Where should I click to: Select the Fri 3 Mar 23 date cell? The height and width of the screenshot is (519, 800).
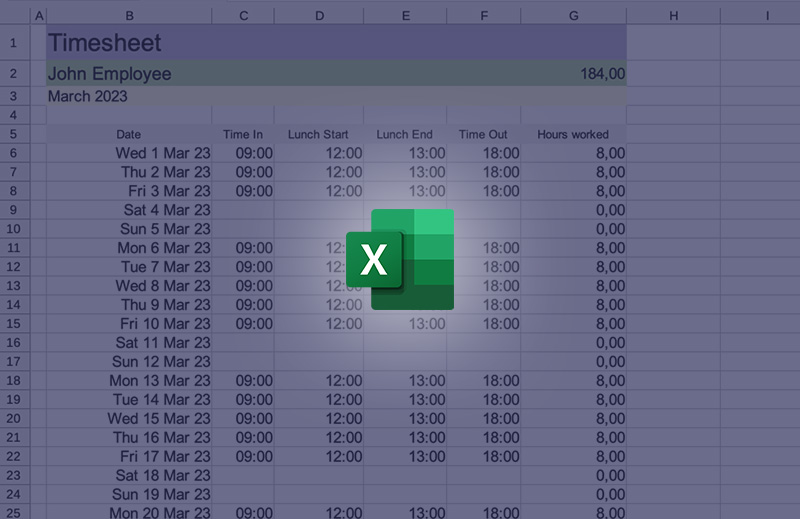pos(129,191)
